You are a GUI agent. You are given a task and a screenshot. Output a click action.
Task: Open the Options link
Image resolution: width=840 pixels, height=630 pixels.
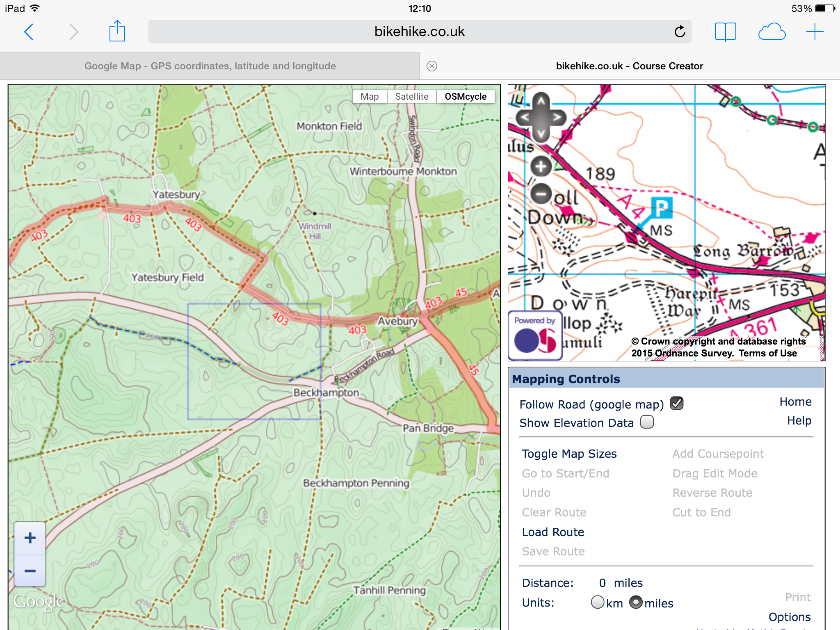789,617
